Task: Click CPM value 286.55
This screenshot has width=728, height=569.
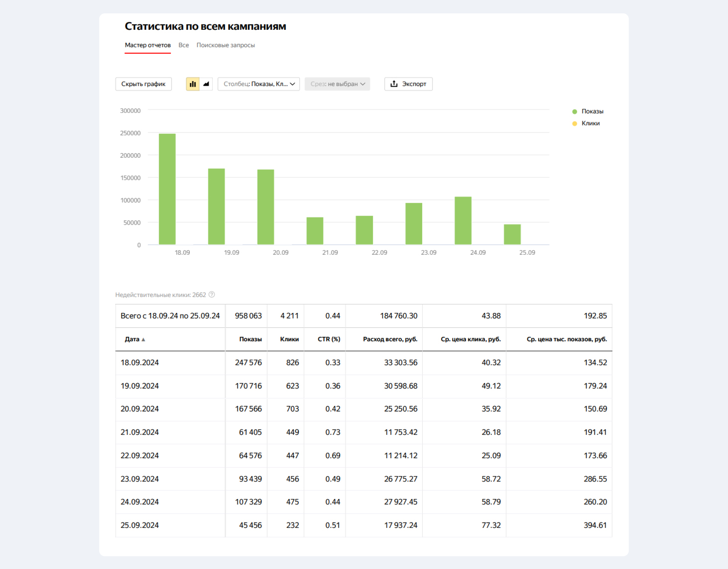Action: pyautogui.click(x=595, y=479)
